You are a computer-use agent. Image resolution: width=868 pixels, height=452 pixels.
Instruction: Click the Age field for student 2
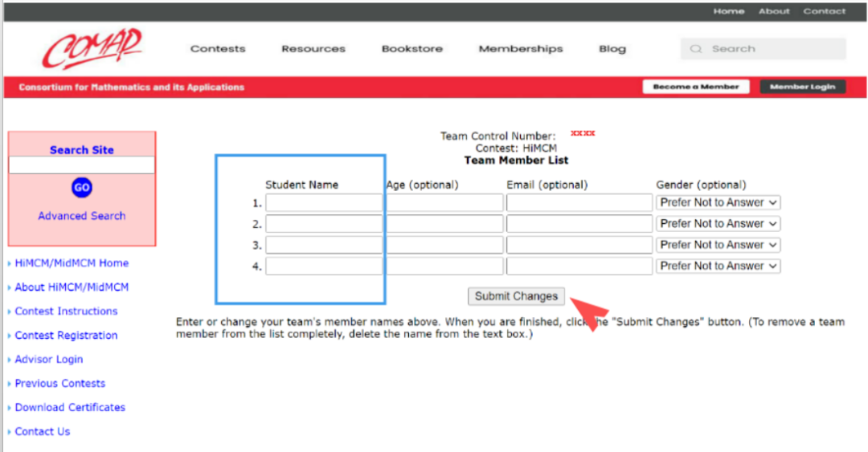pyautogui.click(x=444, y=224)
